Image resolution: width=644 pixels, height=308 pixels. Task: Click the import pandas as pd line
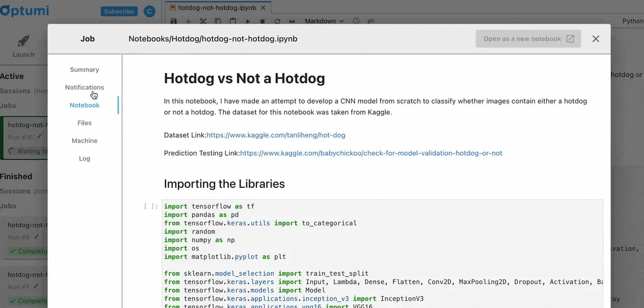pyautogui.click(x=201, y=215)
